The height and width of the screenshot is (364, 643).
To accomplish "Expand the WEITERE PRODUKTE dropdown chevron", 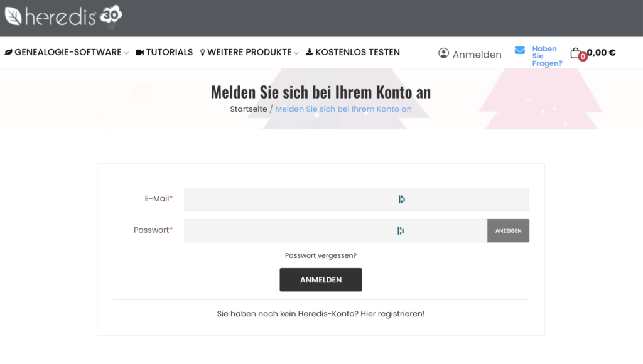I will coord(297,53).
